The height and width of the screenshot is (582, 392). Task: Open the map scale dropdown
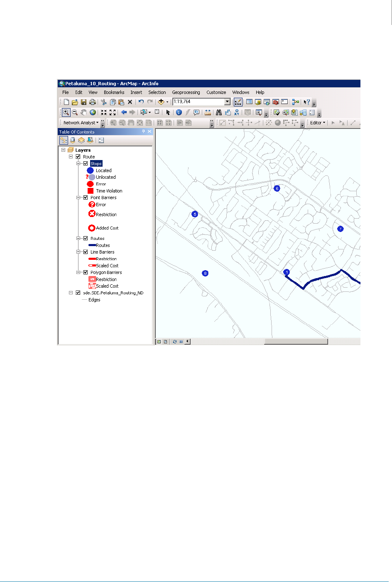(227, 102)
